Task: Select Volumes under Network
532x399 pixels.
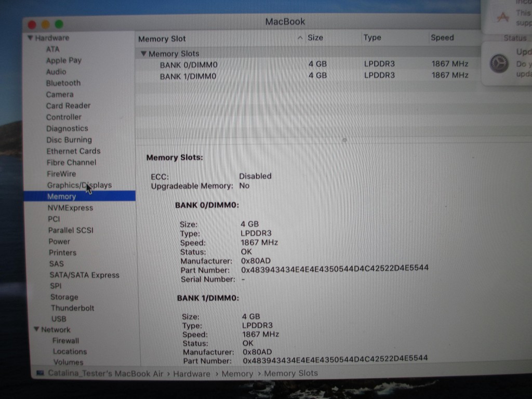Action: click(68, 362)
